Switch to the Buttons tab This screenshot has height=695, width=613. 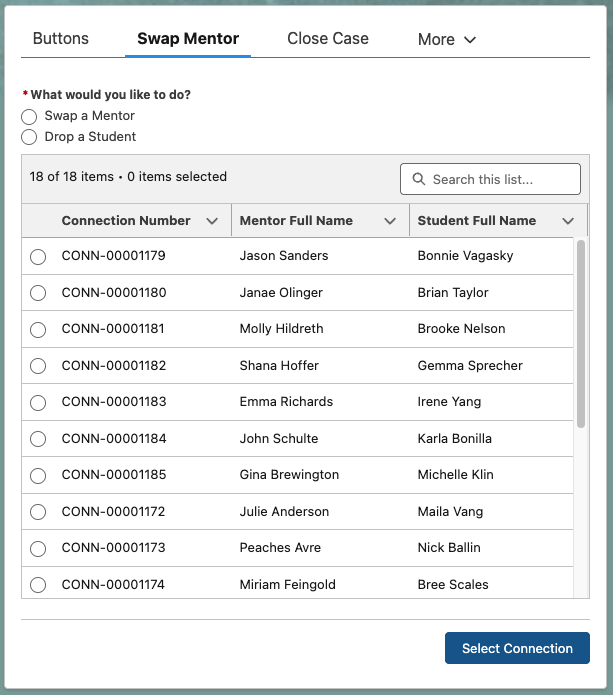coord(61,39)
